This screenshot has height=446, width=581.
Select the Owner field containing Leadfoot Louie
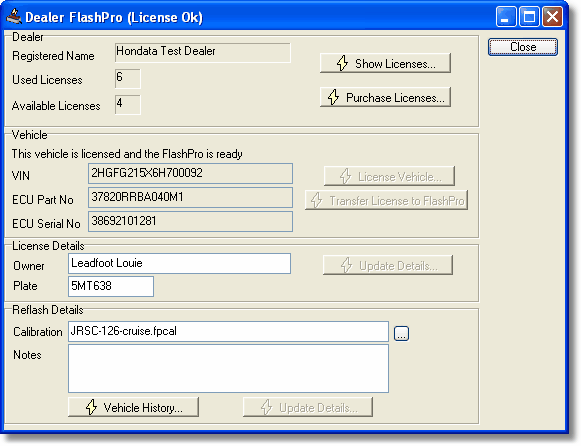(x=179, y=263)
